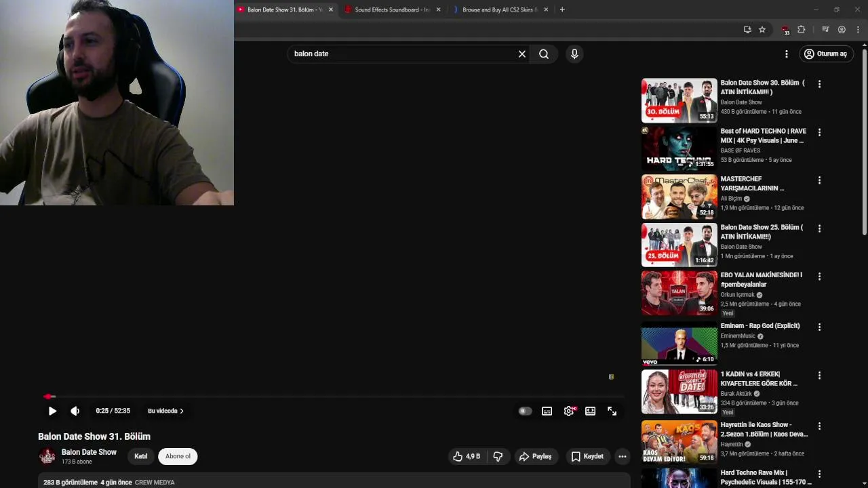868x488 pixels.
Task: Open Balon Date Show channel avatar
Action: pyautogui.click(x=47, y=456)
